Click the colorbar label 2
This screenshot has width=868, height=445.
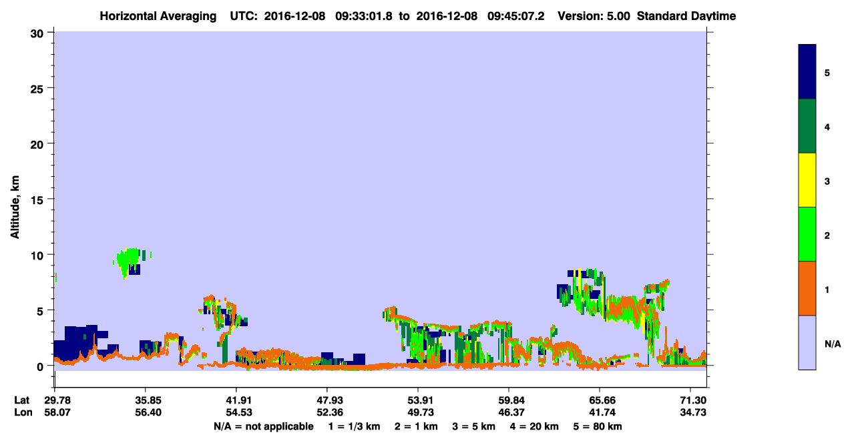pos(827,234)
